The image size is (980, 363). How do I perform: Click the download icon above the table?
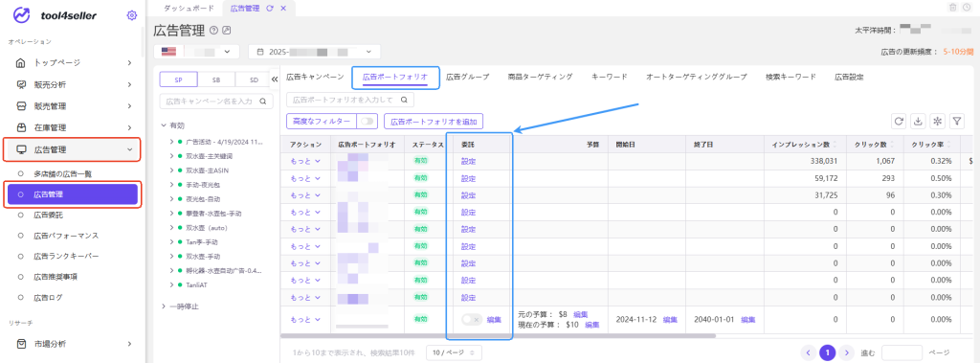(918, 122)
